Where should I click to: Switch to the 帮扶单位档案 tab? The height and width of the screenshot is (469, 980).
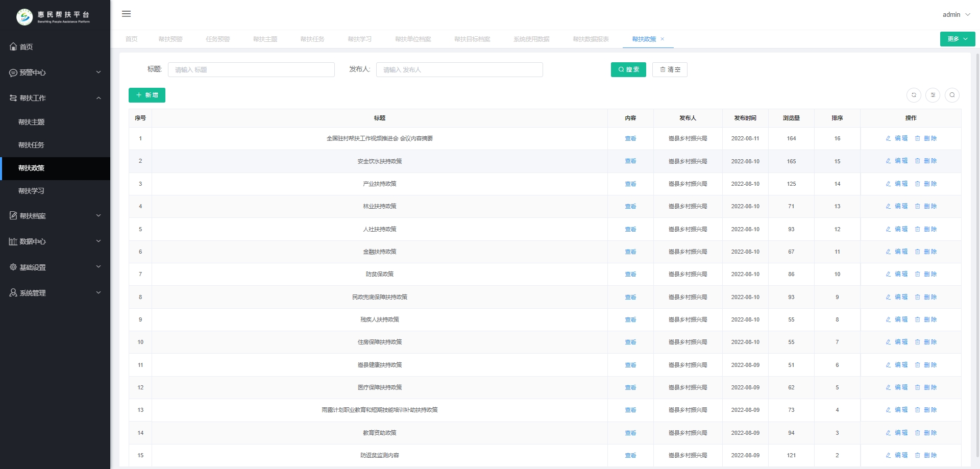(x=413, y=39)
